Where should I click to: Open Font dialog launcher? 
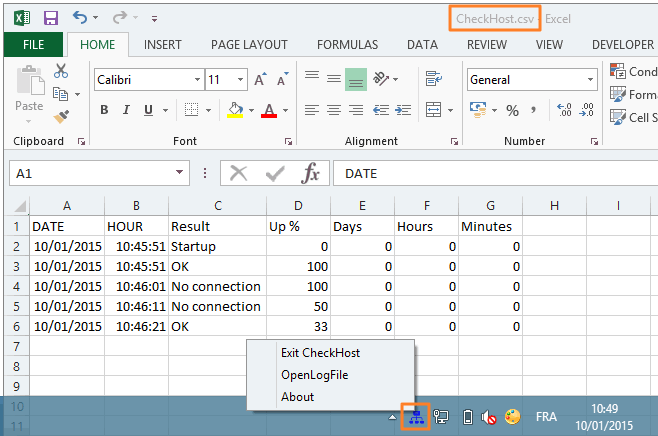(288, 141)
